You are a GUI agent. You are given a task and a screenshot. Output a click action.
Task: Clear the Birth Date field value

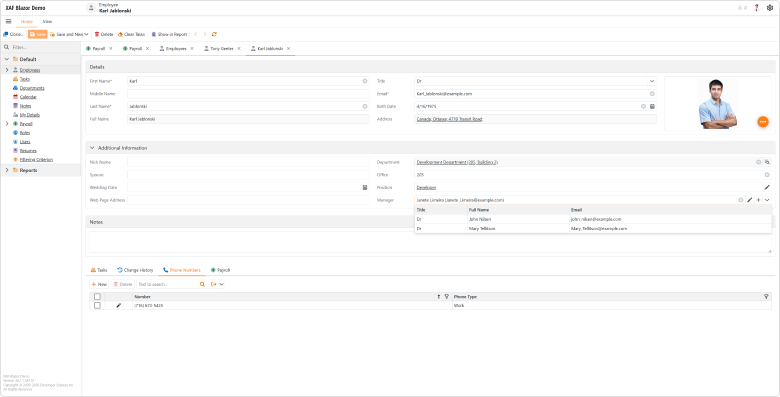click(x=643, y=106)
